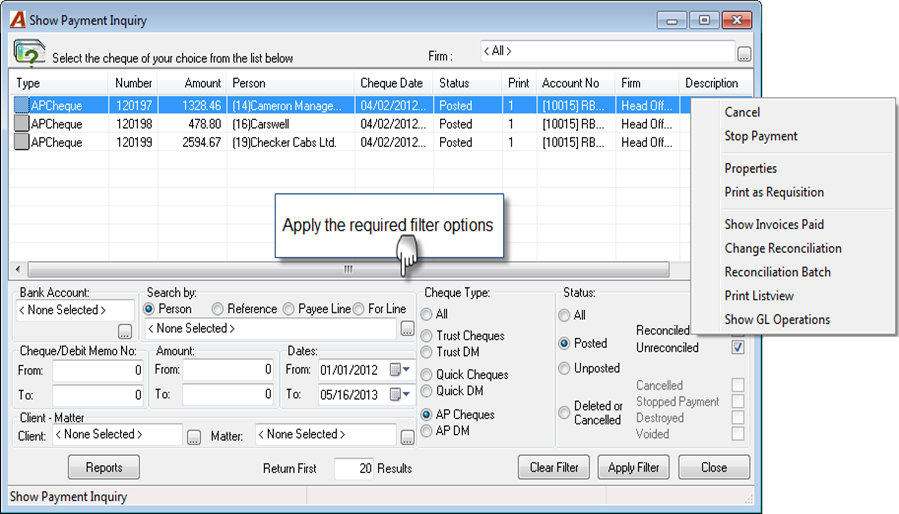Viewport: 899px width, 514px height.
Task: Click row icon for cheque 120199
Action: tap(22, 142)
